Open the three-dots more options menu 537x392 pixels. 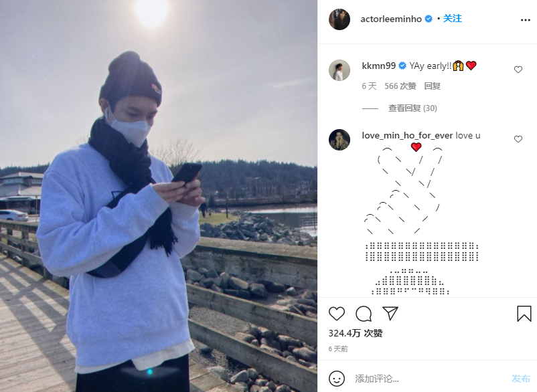tap(526, 20)
